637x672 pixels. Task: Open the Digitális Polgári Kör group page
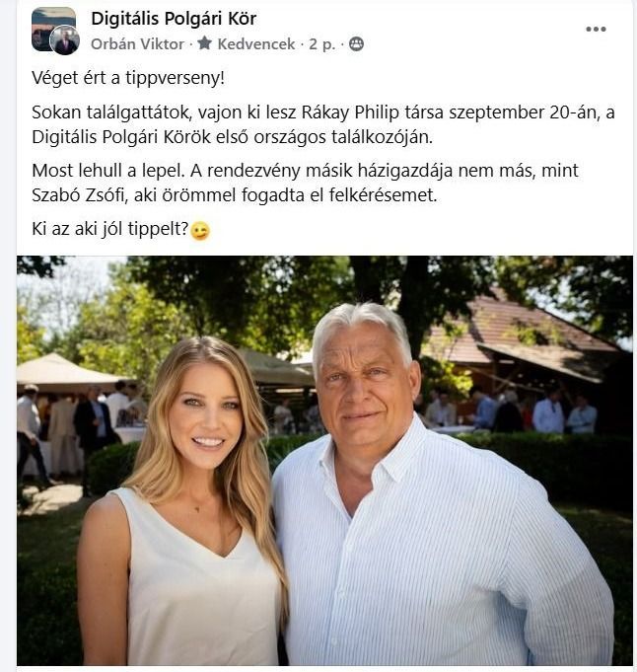(174, 19)
